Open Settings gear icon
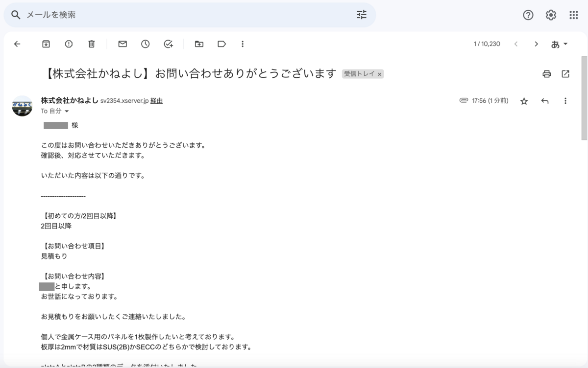The width and height of the screenshot is (588, 368). point(551,15)
